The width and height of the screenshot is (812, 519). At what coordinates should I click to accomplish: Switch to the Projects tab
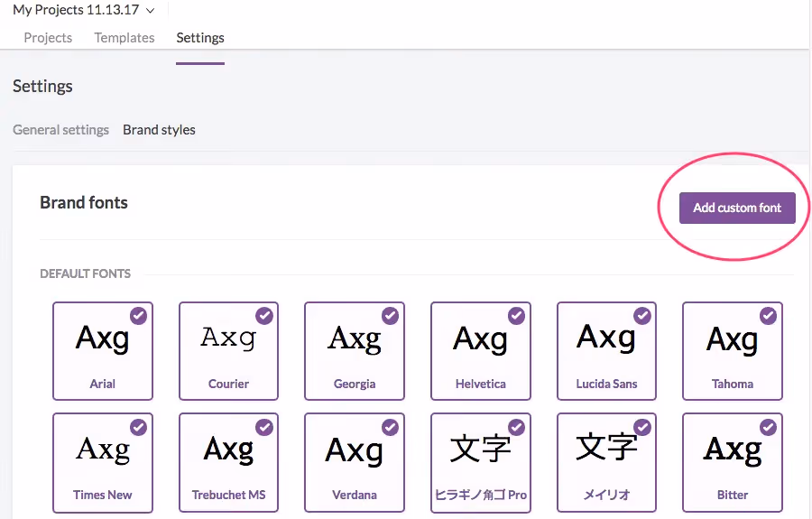(x=48, y=38)
